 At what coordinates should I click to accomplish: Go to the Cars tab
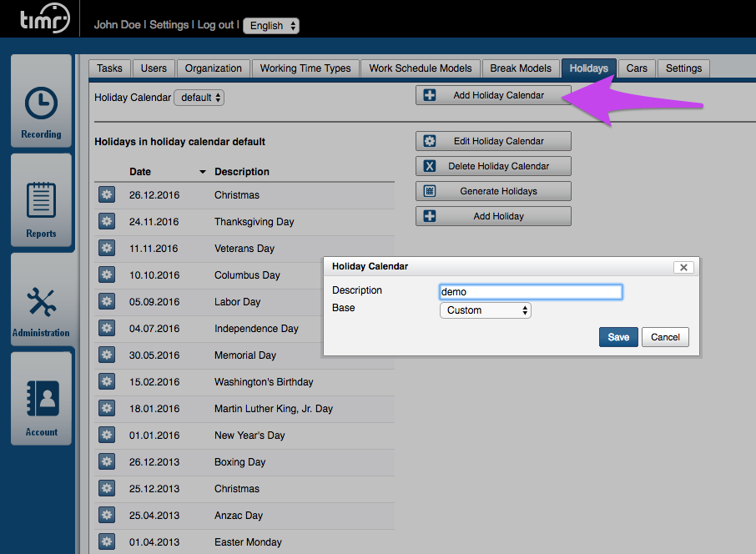(637, 68)
